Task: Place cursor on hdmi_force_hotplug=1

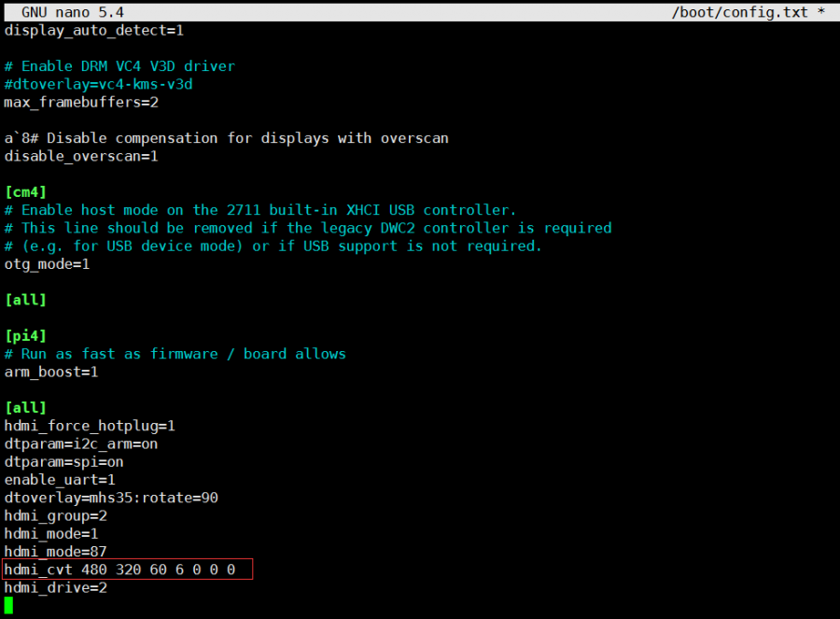Action: [90, 426]
